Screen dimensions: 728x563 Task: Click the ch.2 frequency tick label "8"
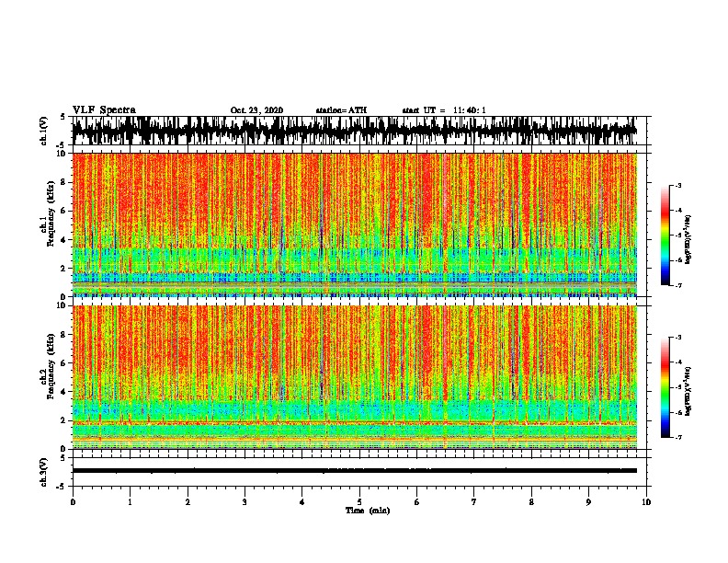click(65, 335)
